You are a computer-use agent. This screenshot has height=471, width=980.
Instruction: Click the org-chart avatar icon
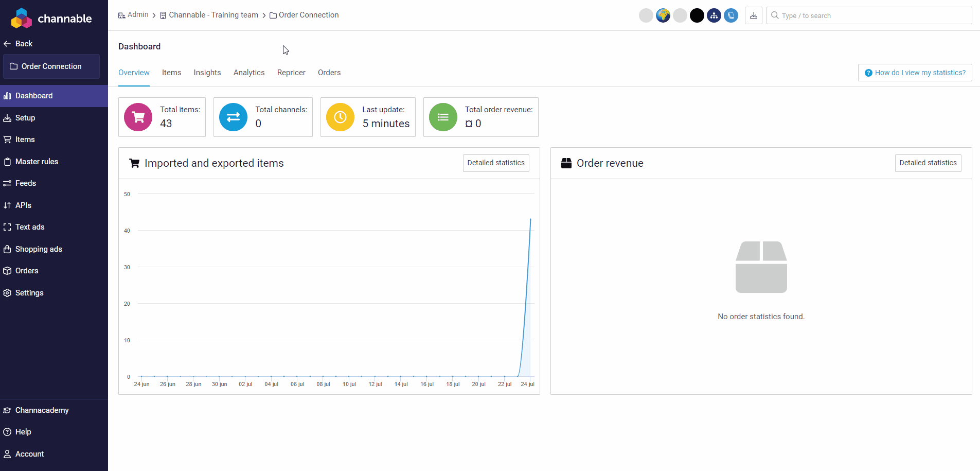[x=714, y=15]
